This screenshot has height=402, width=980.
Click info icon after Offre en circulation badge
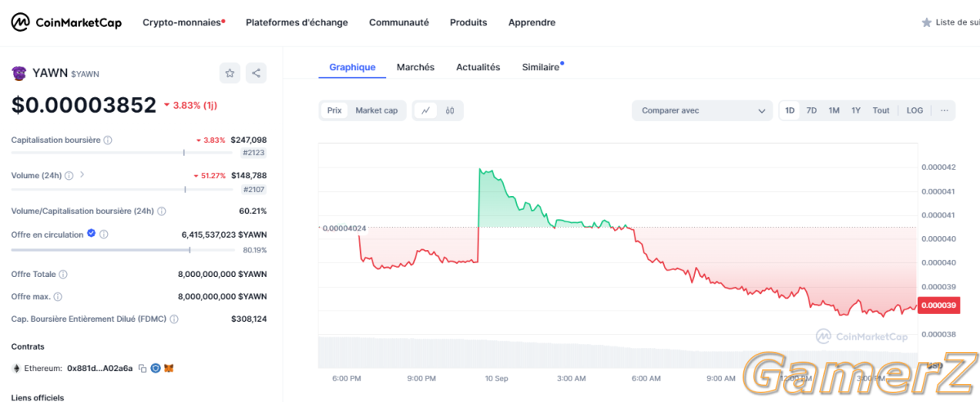[104, 234]
